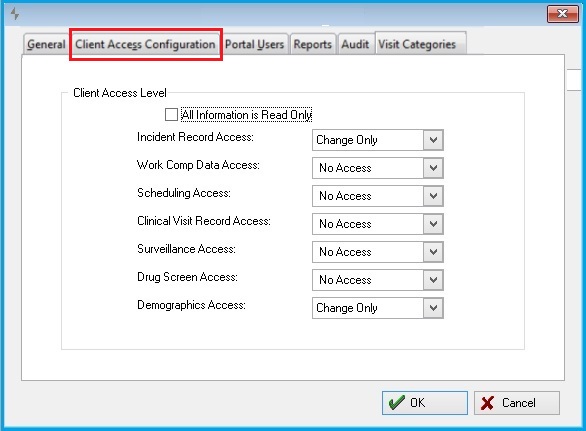The width and height of the screenshot is (586, 431).
Task: Open the Work Comp Data Access dropdown
Action: click(x=377, y=168)
